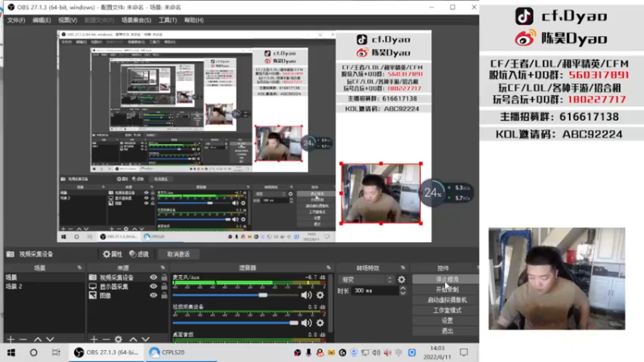This screenshot has height=362, width=644.
Task: Click the 取消激活 deactivate button
Action: click(178, 254)
